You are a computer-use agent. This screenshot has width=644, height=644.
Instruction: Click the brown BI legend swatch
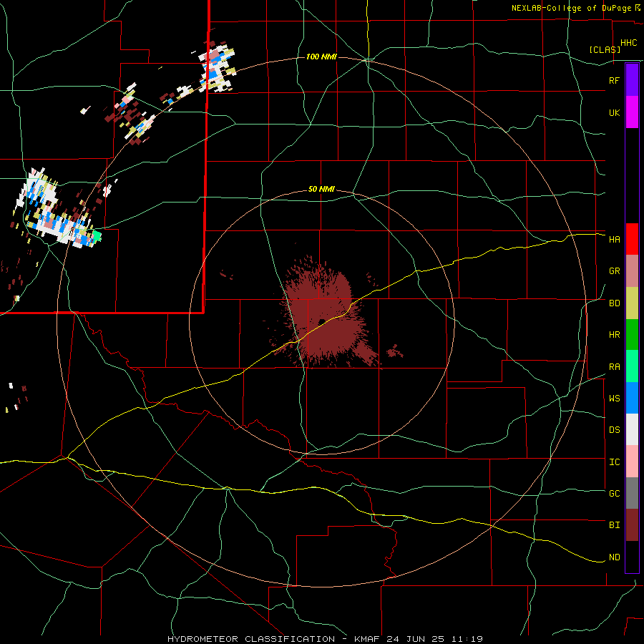(632, 525)
